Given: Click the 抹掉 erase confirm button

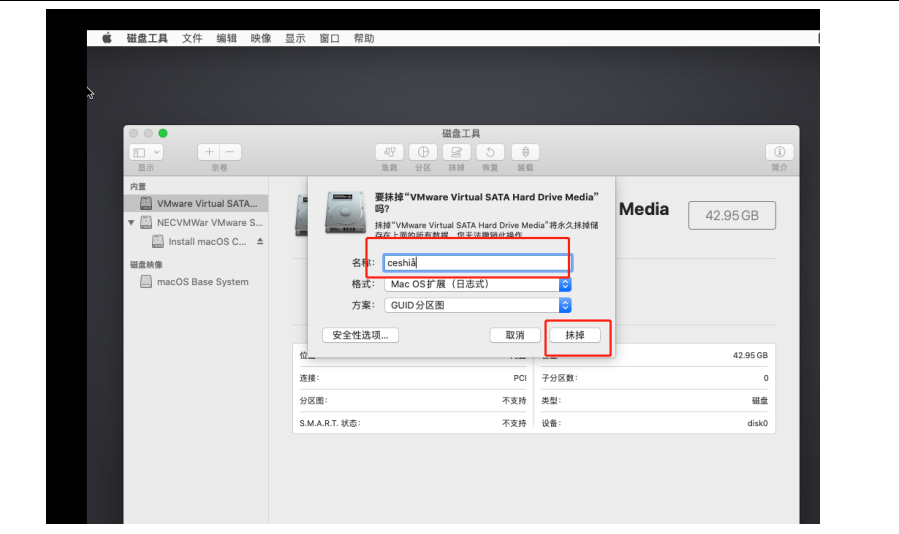Looking at the screenshot, I should (574, 335).
